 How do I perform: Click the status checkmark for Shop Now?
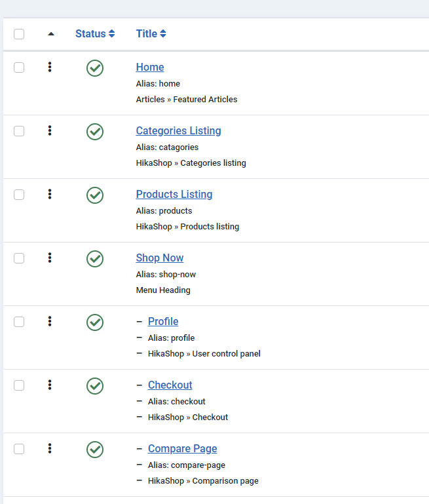[x=95, y=259]
